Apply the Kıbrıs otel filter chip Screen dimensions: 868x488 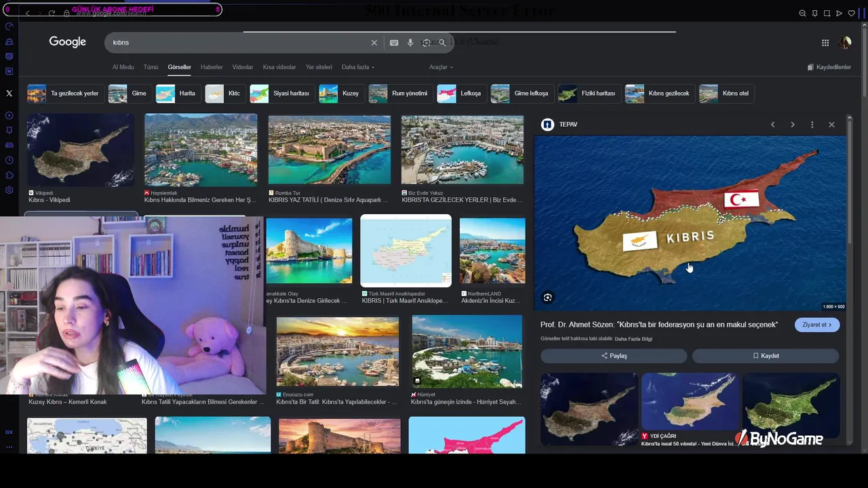coord(726,94)
